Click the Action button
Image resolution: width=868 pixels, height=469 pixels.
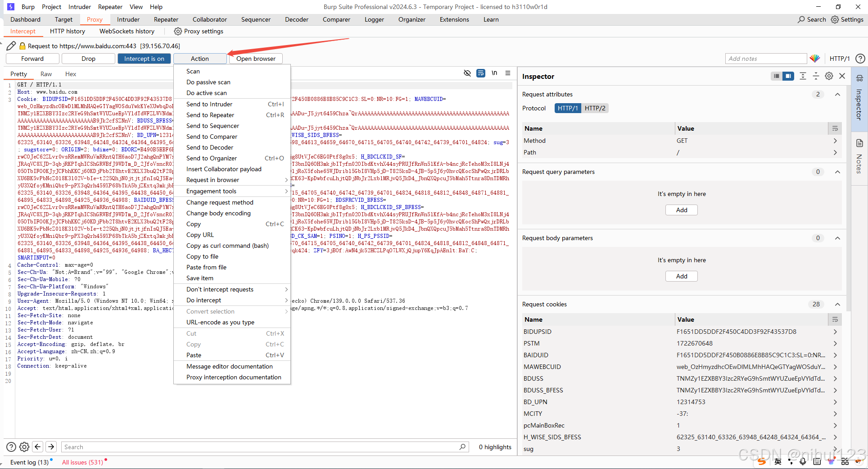200,59
